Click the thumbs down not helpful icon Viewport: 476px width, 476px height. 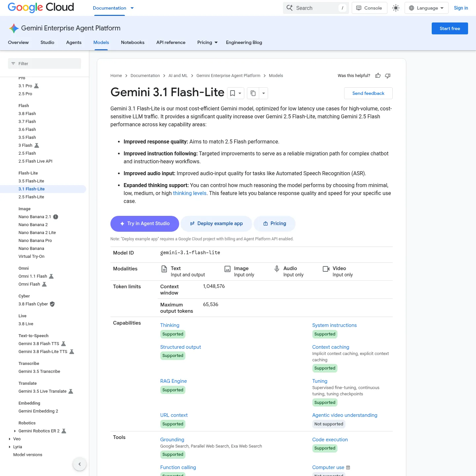pos(388,76)
